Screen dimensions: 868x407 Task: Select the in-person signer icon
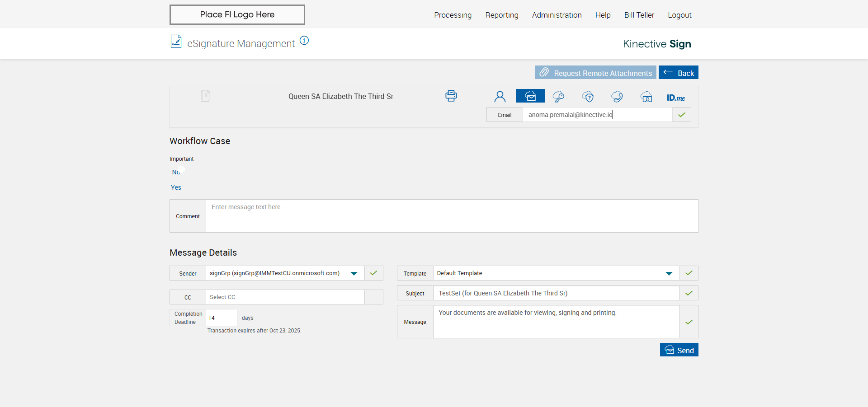click(x=500, y=97)
